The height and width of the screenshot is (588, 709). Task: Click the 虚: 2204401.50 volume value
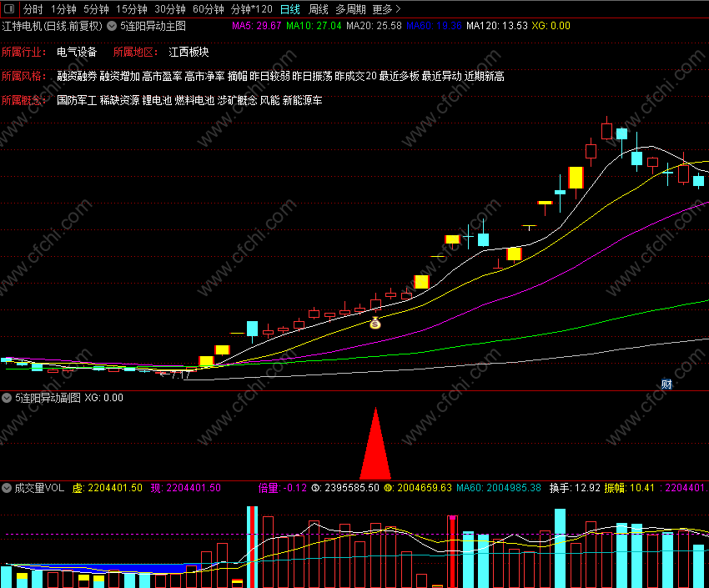pyautogui.click(x=107, y=488)
